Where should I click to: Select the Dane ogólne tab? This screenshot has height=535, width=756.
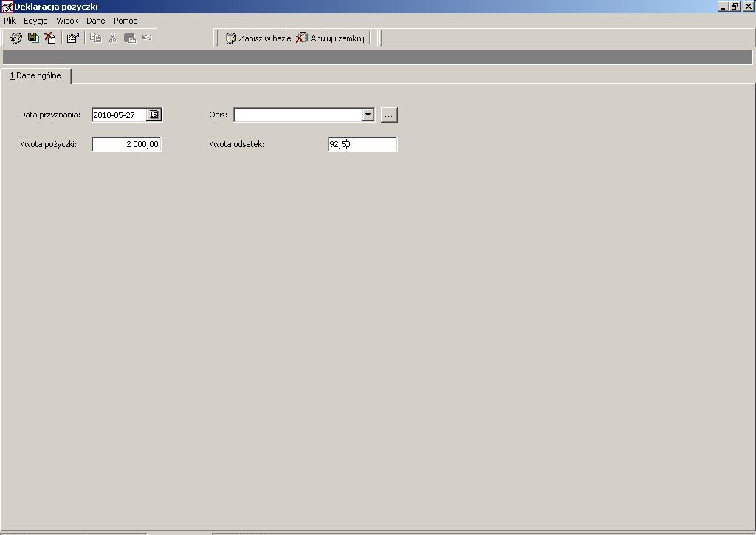[x=35, y=75]
